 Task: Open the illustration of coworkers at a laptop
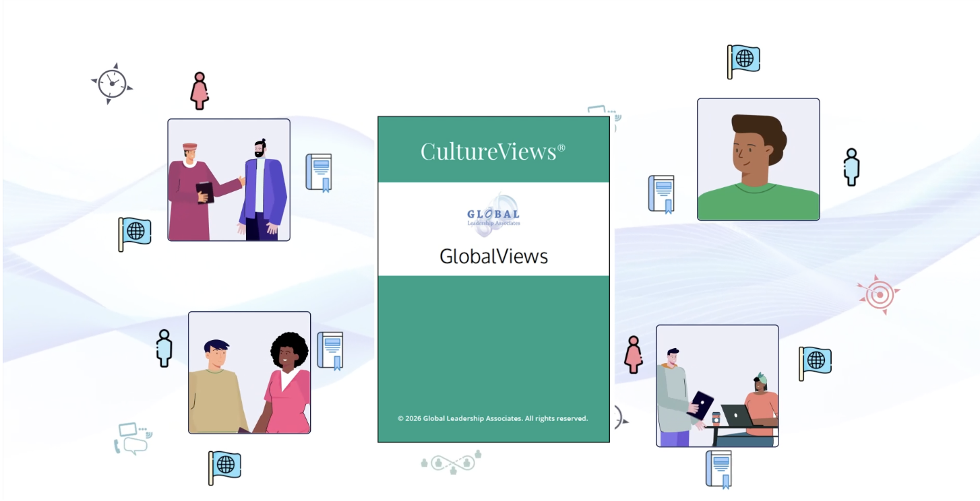(x=717, y=386)
